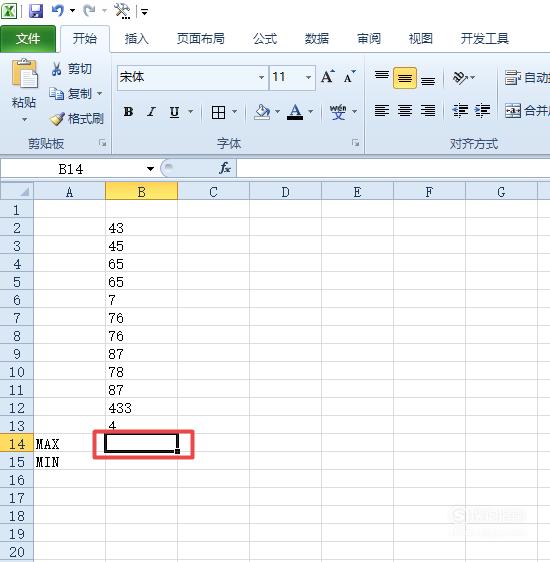Undo the last action
The height and width of the screenshot is (562, 550).
(57, 11)
